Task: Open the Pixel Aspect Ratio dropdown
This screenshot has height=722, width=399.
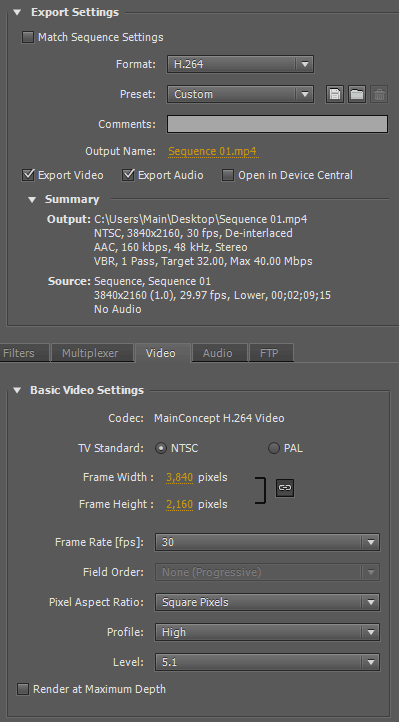Action: tap(267, 602)
